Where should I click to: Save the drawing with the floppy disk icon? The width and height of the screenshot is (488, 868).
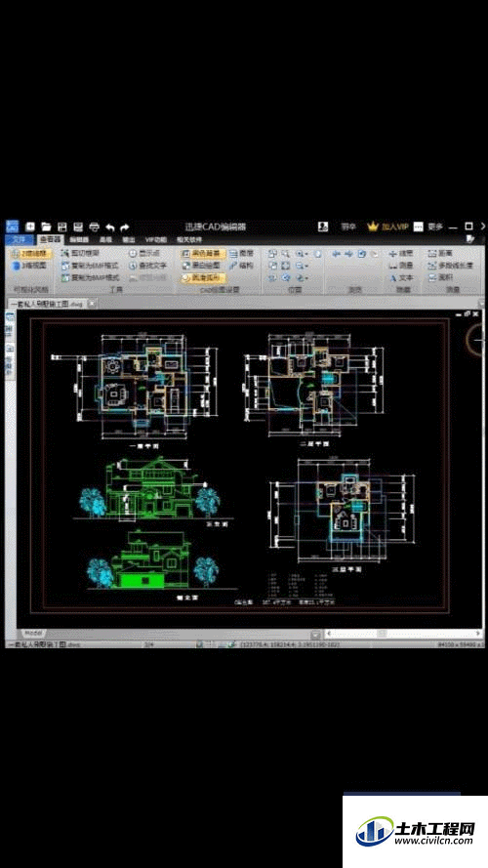click(x=61, y=227)
